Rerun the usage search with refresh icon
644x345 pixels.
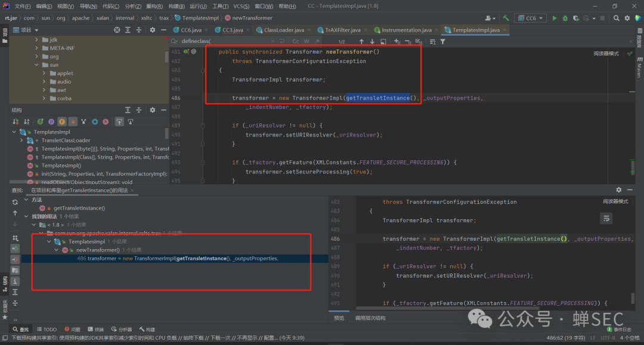pos(15,202)
